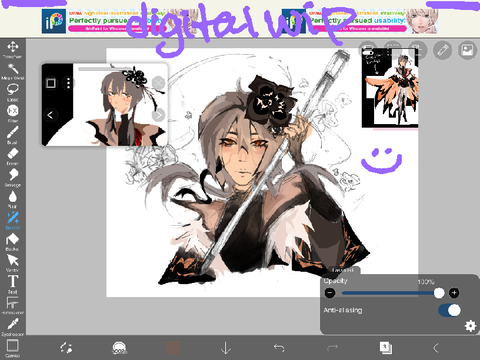Select the Transform tool

13,49
